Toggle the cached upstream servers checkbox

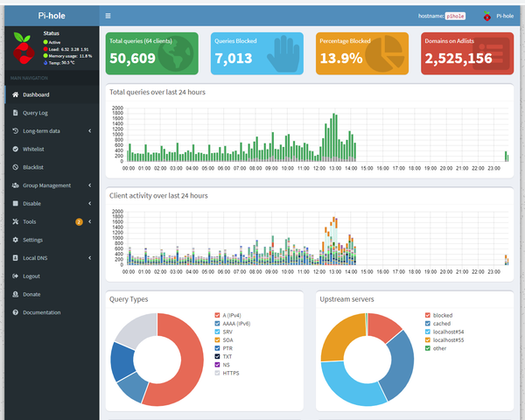(428, 324)
